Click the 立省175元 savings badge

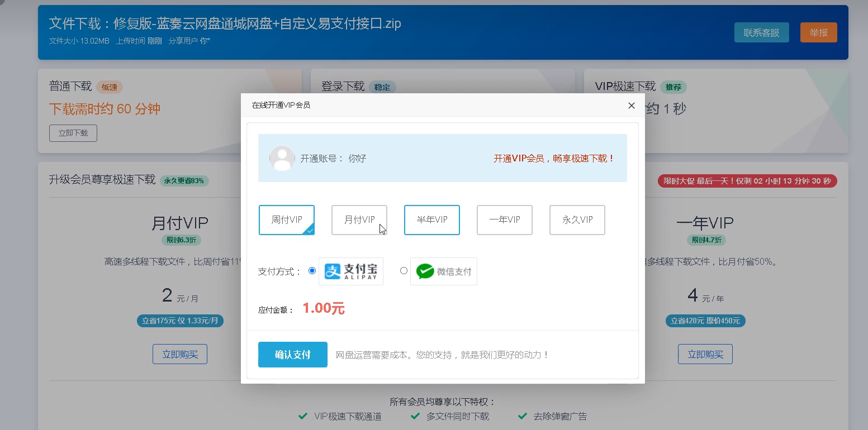[x=180, y=321]
